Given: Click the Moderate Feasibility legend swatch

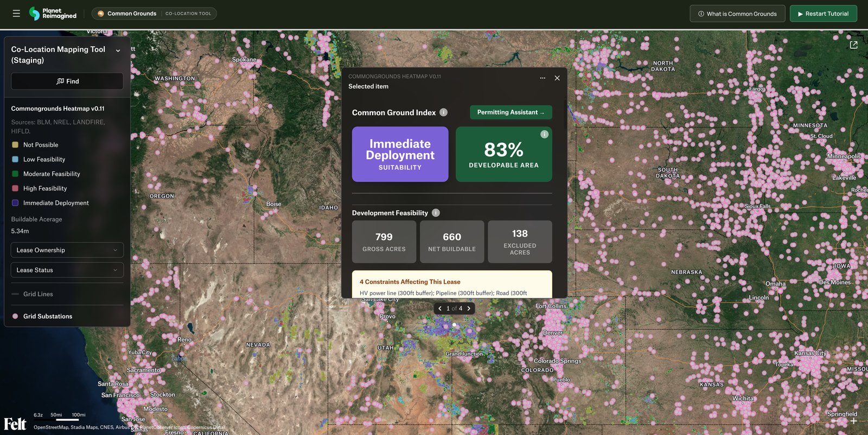Looking at the screenshot, I should 15,174.
